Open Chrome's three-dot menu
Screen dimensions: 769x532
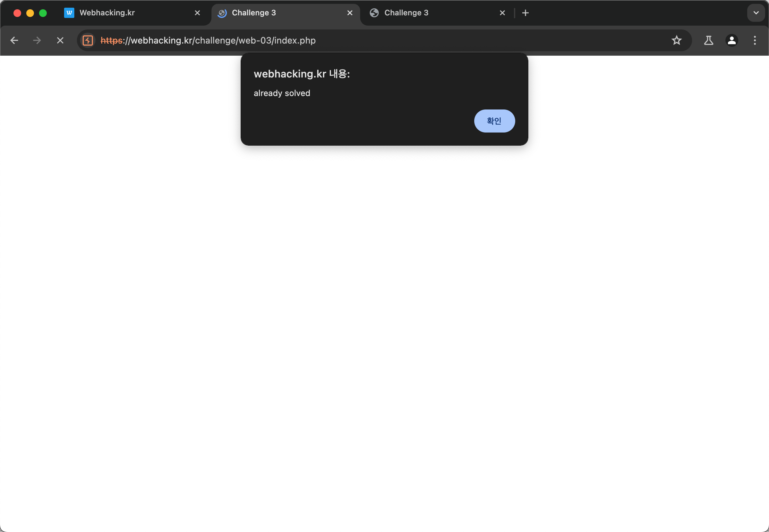[755, 40]
